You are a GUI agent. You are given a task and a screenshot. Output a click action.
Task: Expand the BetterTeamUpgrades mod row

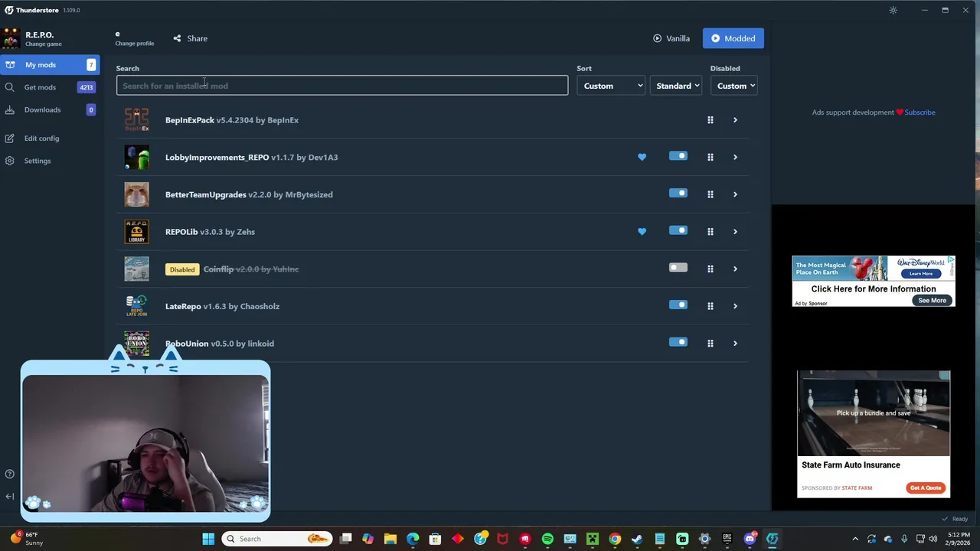click(x=735, y=194)
